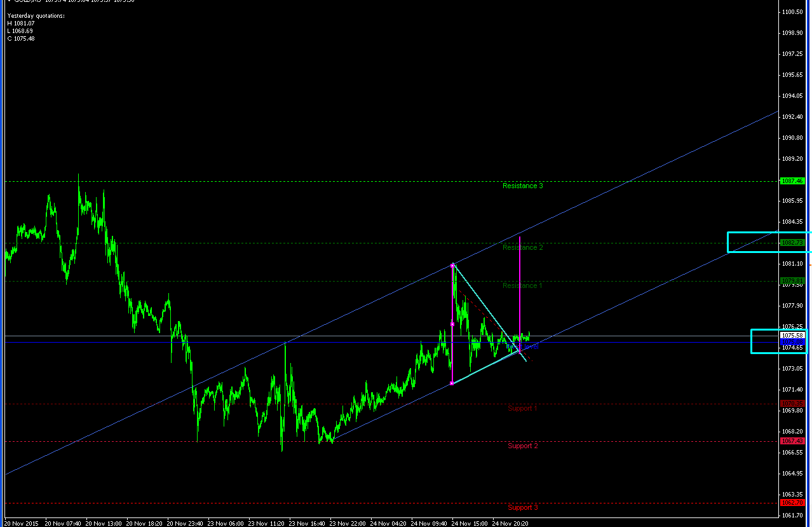The height and width of the screenshot is (527, 812).
Task: Click the 1067.43 red price tag
Action: 792,441
